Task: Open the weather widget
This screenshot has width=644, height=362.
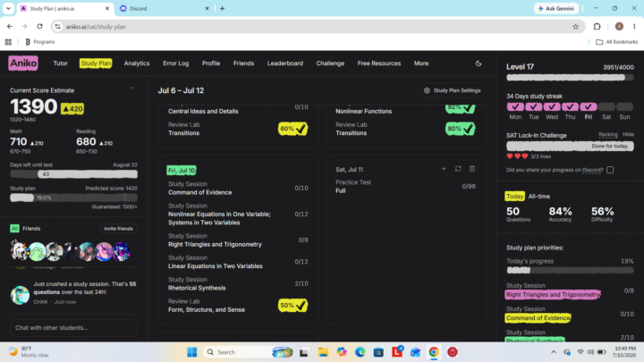Action: point(29,352)
